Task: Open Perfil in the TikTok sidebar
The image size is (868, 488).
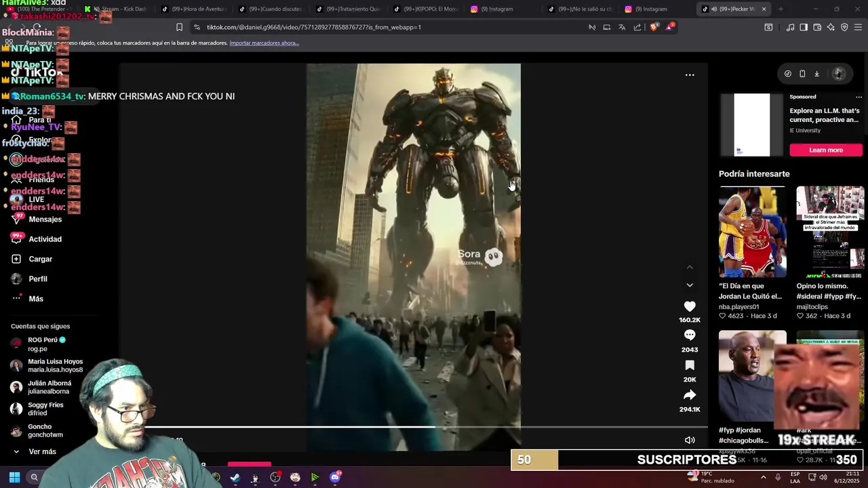Action: (38, 279)
